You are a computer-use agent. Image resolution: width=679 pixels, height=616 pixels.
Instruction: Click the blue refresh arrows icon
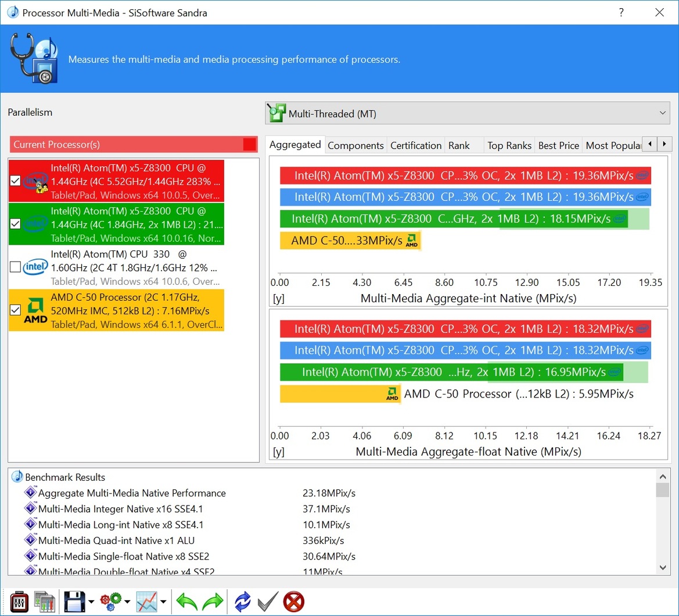coord(243,601)
